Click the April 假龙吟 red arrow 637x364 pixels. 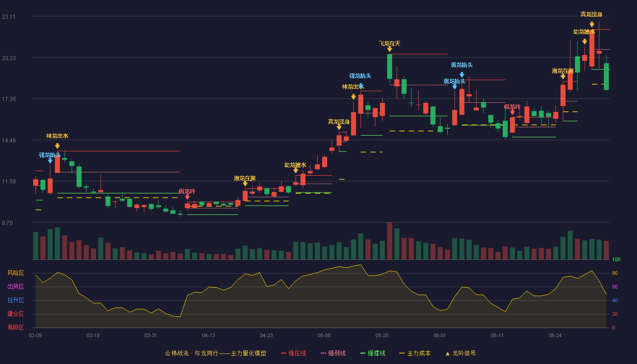[187, 197]
